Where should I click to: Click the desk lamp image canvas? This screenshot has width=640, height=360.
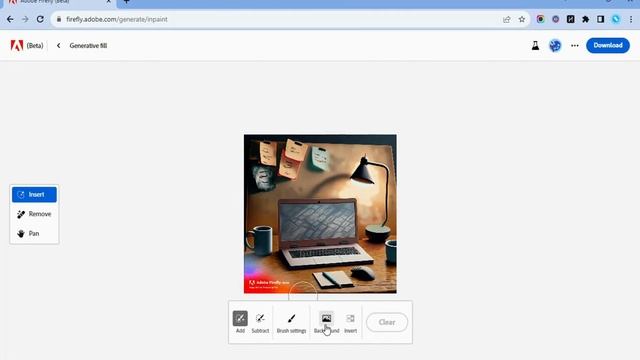(x=320, y=214)
